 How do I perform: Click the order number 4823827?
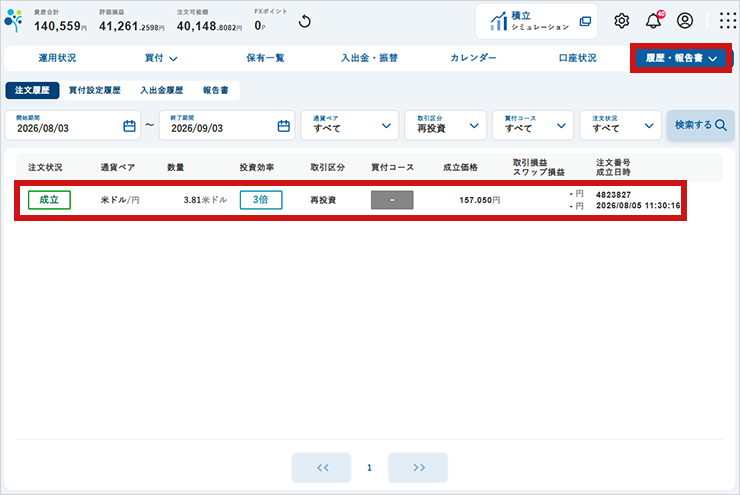click(x=614, y=194)
